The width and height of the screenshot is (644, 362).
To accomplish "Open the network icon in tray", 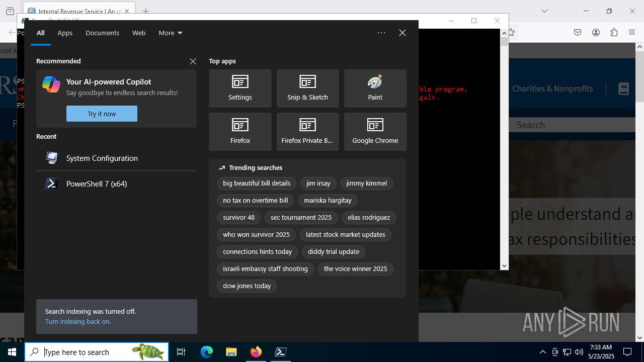I will click(567, 352).
